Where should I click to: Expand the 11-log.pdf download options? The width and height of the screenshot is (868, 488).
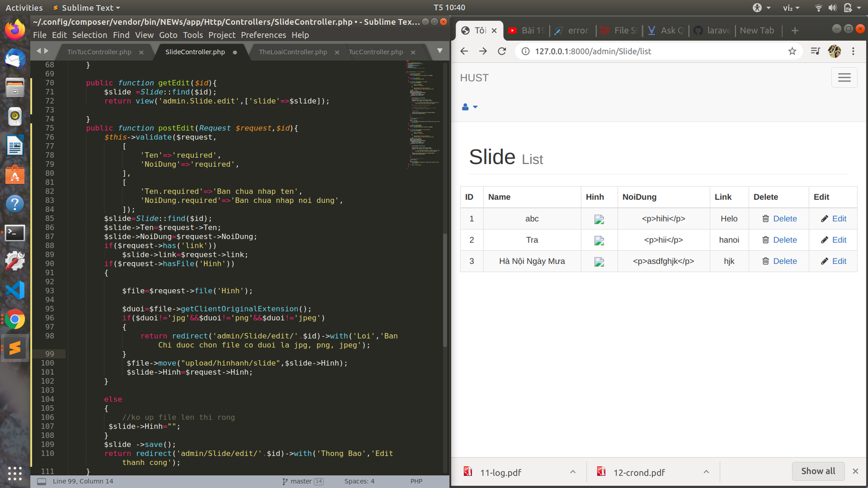pos(573,472)
